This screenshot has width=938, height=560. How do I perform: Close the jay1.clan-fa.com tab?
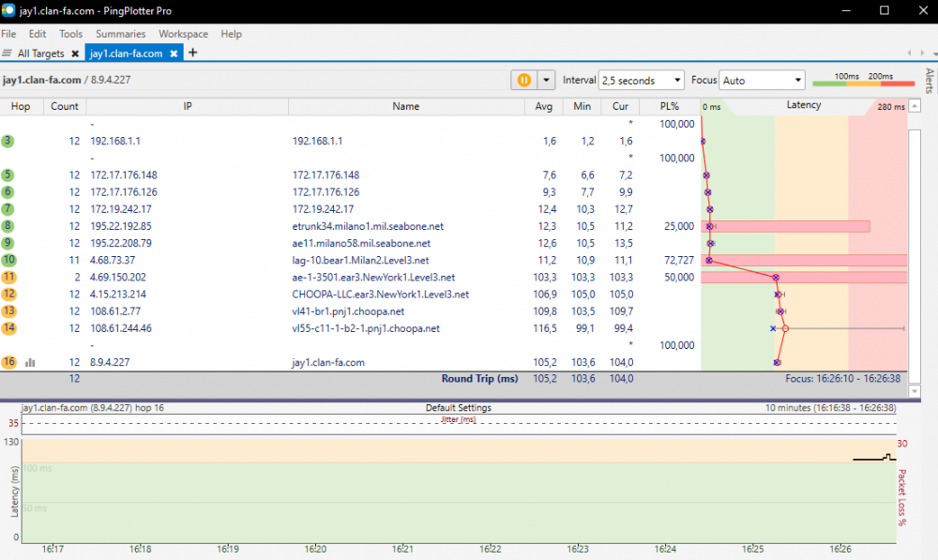click(174, 53)
